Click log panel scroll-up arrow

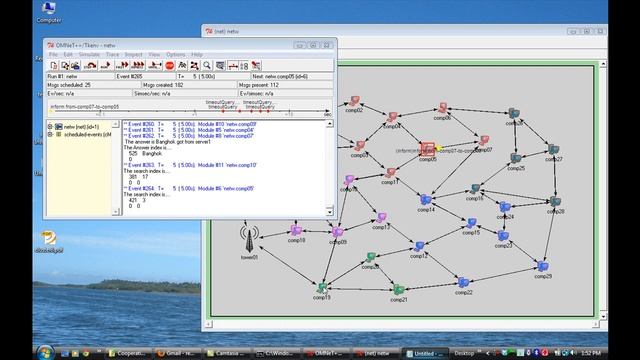(x=329, y=124)
